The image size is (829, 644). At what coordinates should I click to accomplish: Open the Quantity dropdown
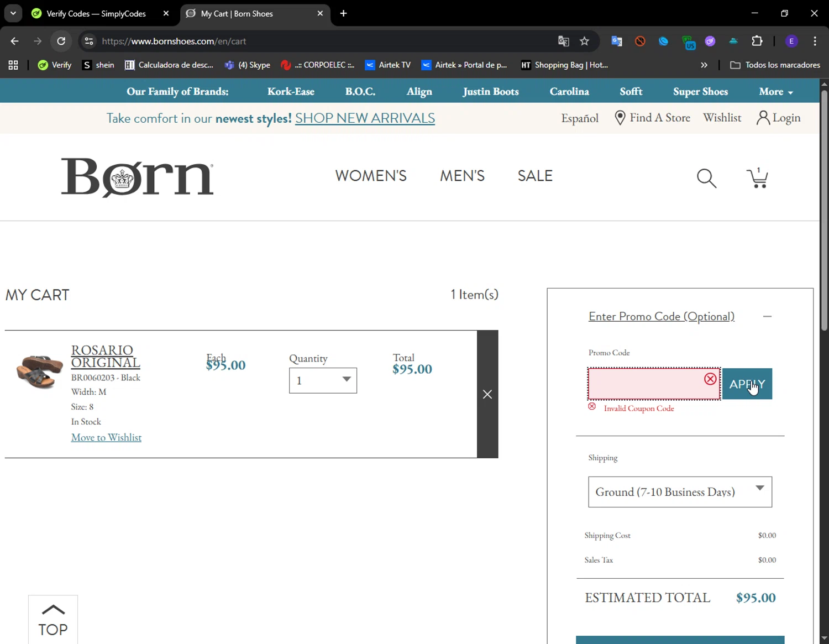coord(323,380)
